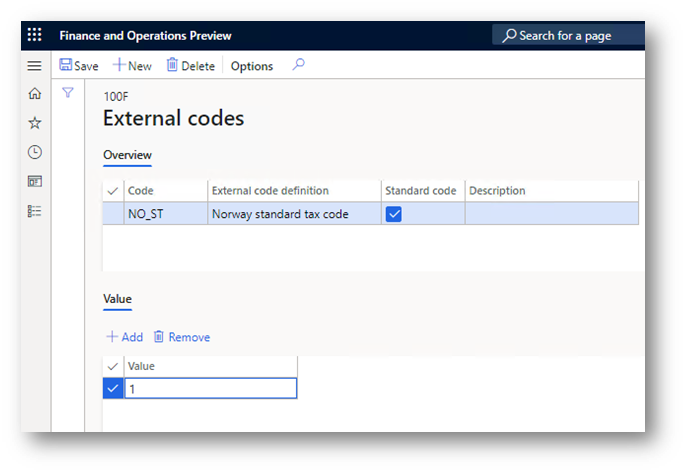Create a New external code record
Viewport: 687px width, 474px height.
coord(132,66)
